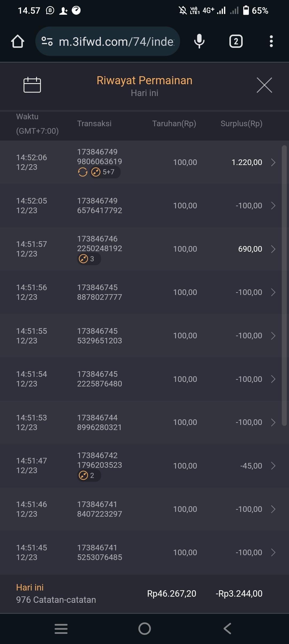289x644 pixels.
Task: Tap the 5+7 badge on first transaction
Action: [105, 172]
